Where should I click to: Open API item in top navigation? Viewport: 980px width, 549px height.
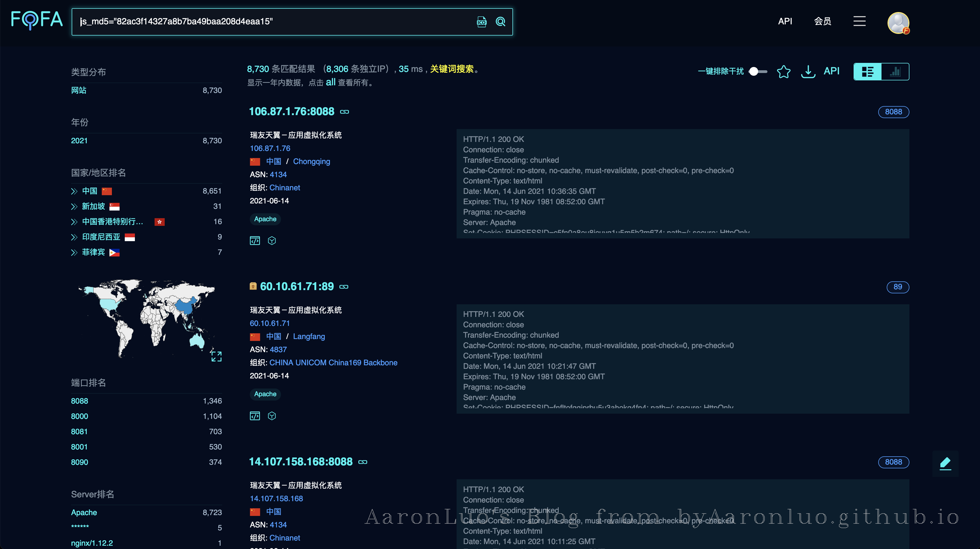click(x=785, y=21)
